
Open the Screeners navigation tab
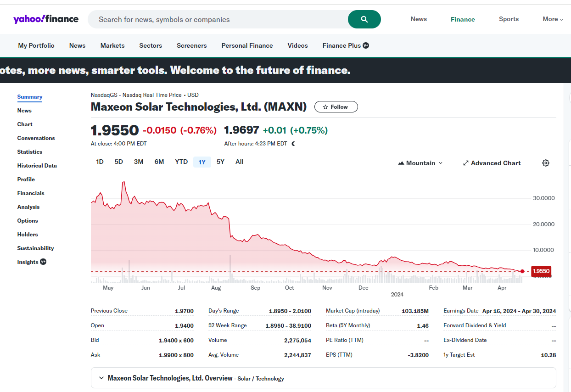pyautogui.click(x=191, y=45)
